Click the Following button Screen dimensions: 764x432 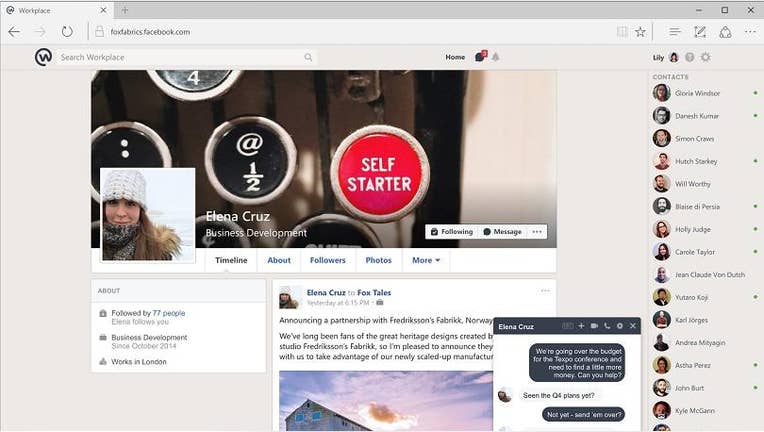pyautogui.click(x=452, y=232)
